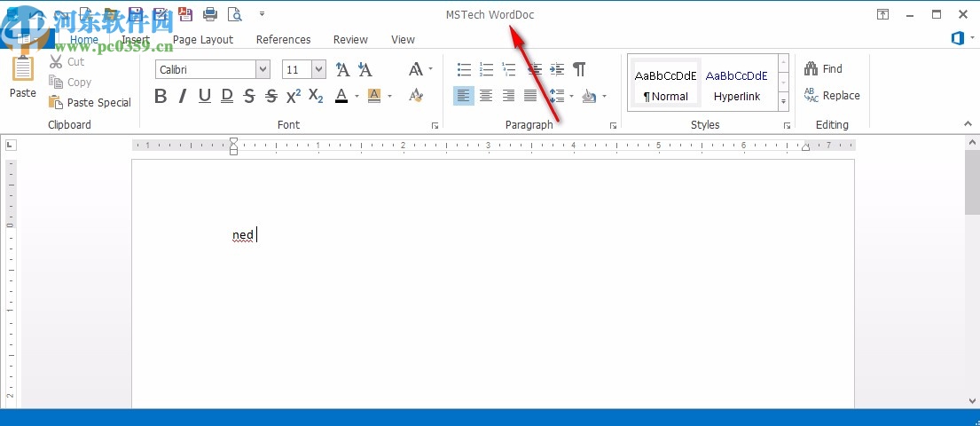The width and height of the screenshot is (980, 426).
Task: Collapse the ribbon with the chevron
Action: click(x=968, y=124)
